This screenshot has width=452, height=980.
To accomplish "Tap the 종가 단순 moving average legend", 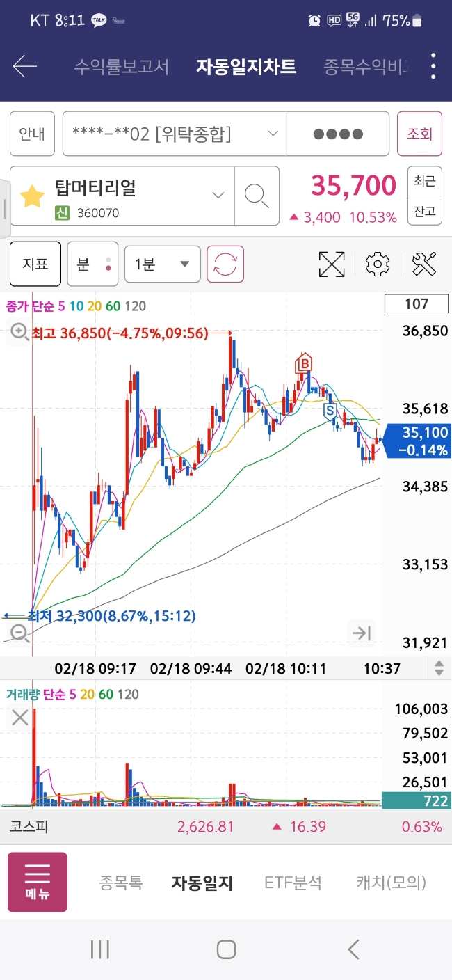I will click(x=76, y=306).
